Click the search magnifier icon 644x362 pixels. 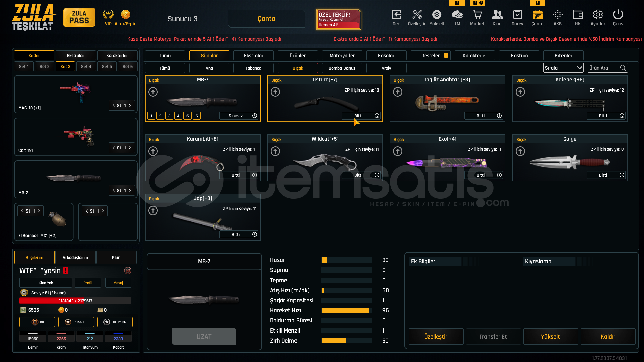pos(623,68)
